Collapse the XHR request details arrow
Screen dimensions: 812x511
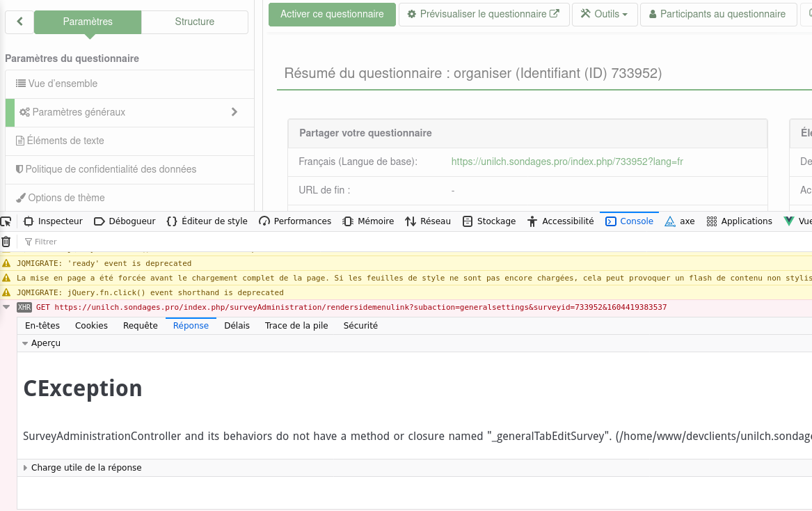7,307
